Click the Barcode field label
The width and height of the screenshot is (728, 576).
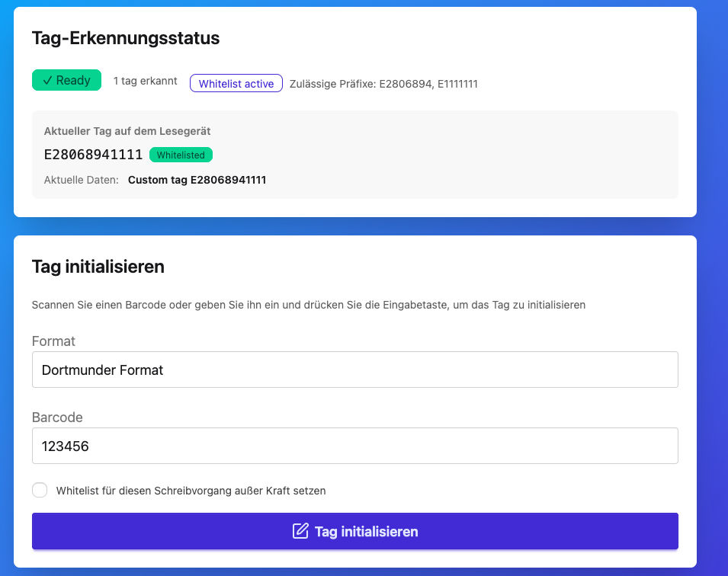tap(57, 418)
